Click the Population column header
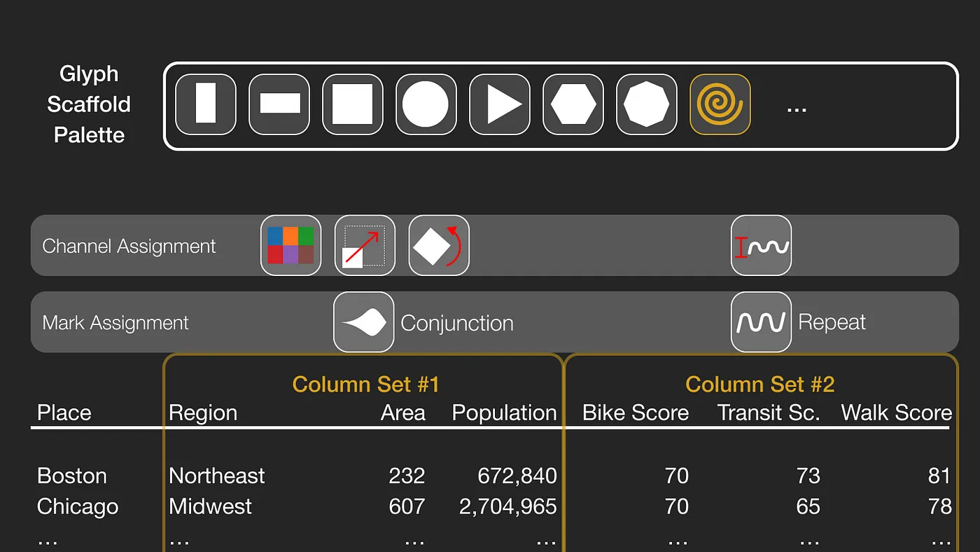Image resolution: width=980 pixels, height=552 pixels. click(x=504, y=413)
